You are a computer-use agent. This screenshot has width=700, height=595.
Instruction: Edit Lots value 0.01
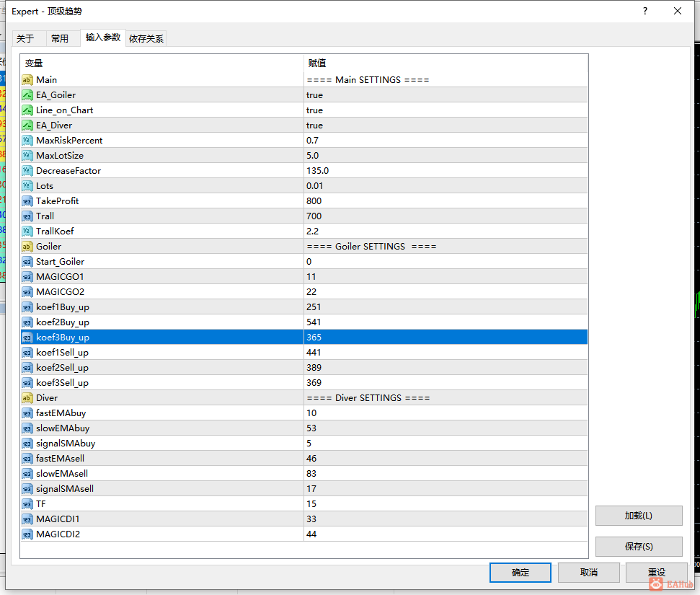446,186
